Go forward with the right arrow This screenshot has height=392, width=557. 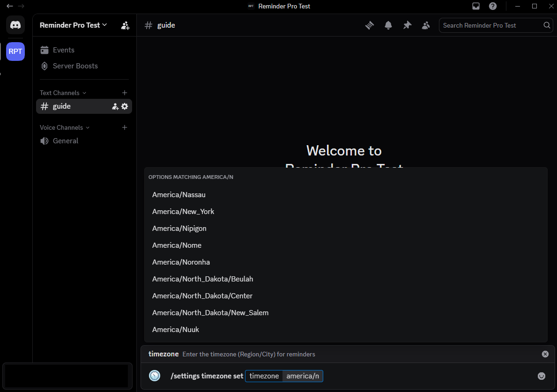point(21,6)
